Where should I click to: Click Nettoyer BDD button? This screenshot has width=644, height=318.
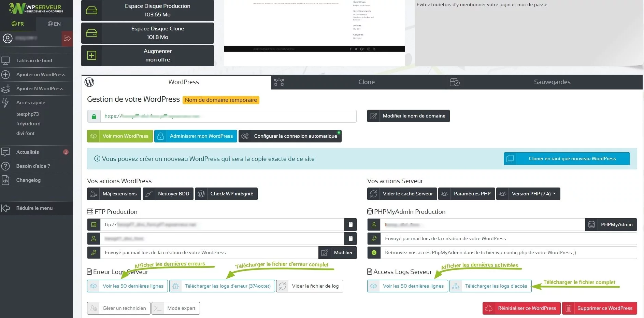point(168,194)
